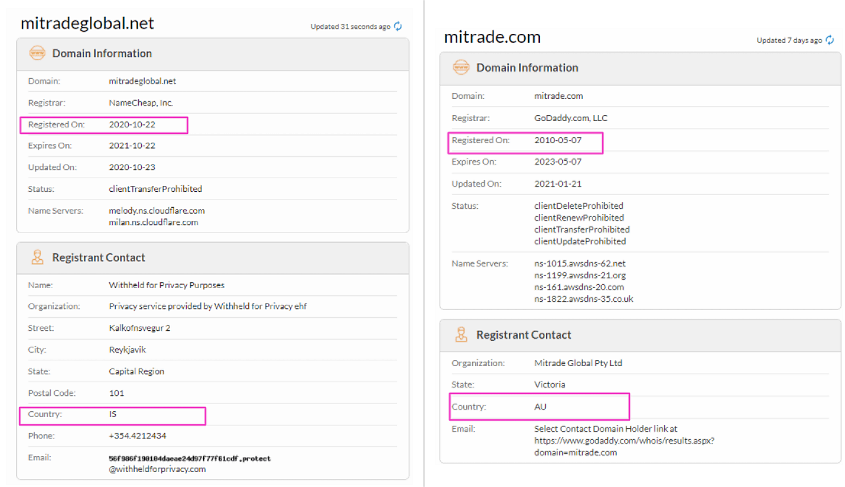The width and height of the screenshot is (845, 487).
Task: Click Domain Information icon in mitradeglobal.net panel
Action: pyautogui.click(x=37, y=53)
